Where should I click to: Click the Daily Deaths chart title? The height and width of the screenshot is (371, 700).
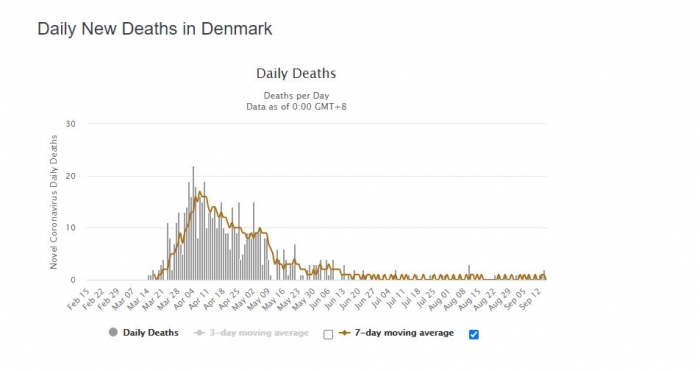[296, 73]
